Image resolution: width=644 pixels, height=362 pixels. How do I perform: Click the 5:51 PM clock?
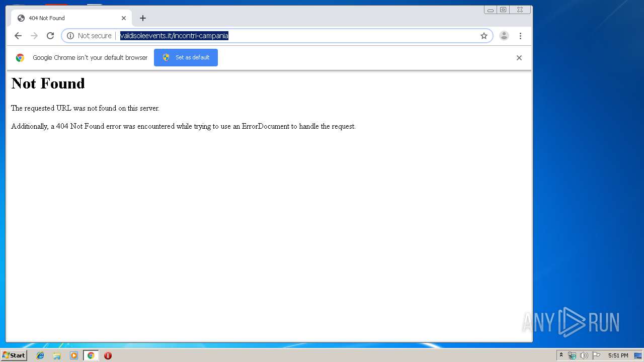point(618,355)
